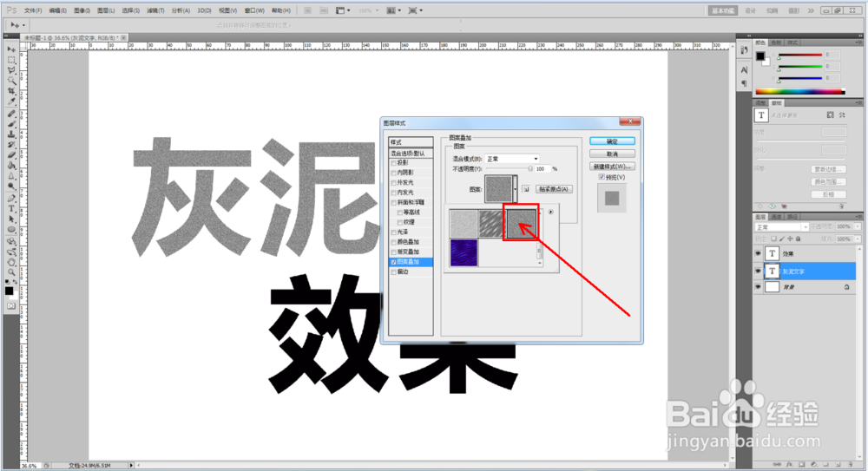
Task: Open the layer 不透明度 opacity dropdown arrow
Action: click(858, 227)
